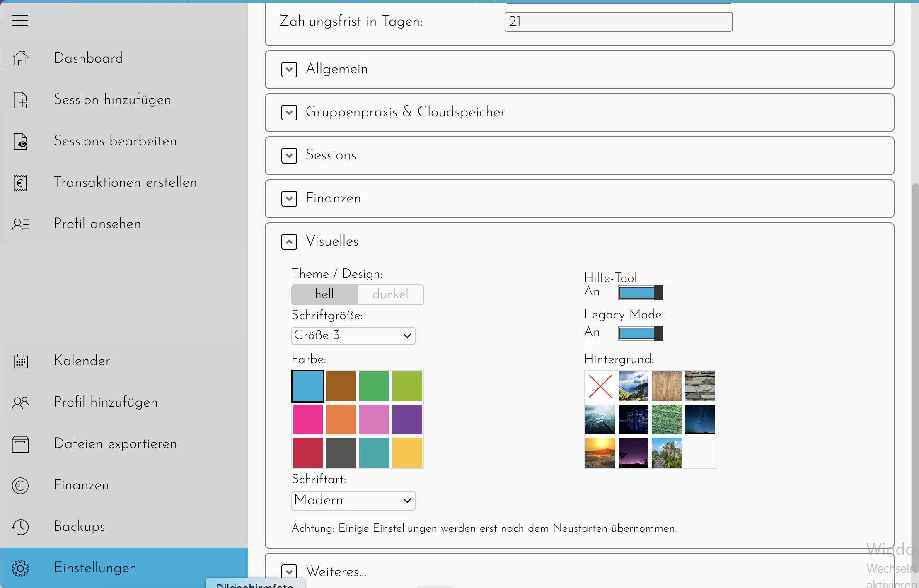The width and height of the screenshot is (919, 588).
Task: Switch theme to dunkel
Action: click(x=390, y=294)
